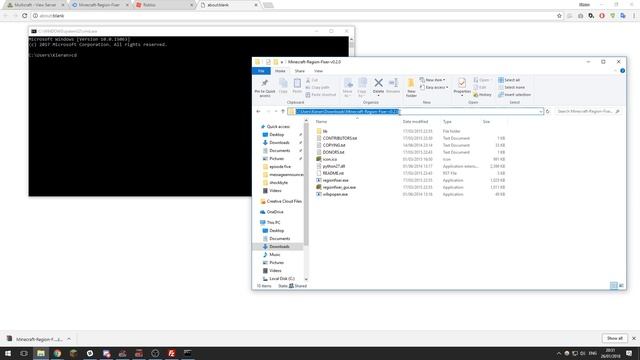
Task: Click the Explorer refresh button beside address bar
Action: coord(548,111)
